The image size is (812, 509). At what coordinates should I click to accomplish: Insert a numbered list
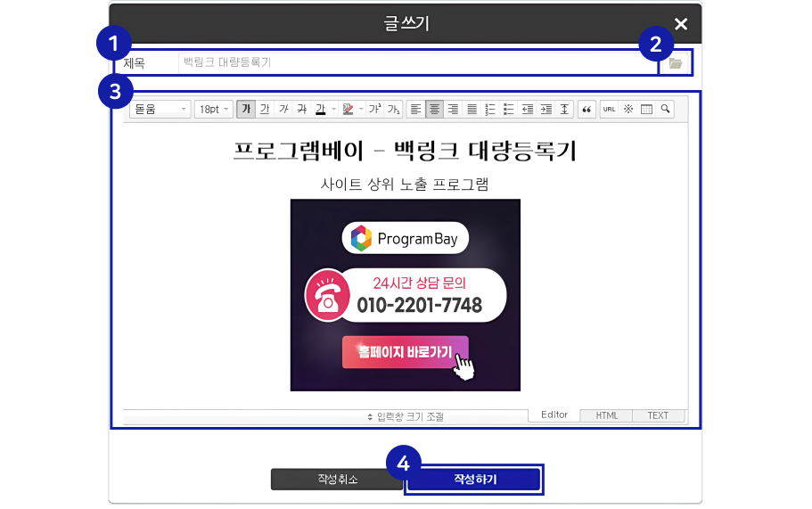[x=490, y=109]
